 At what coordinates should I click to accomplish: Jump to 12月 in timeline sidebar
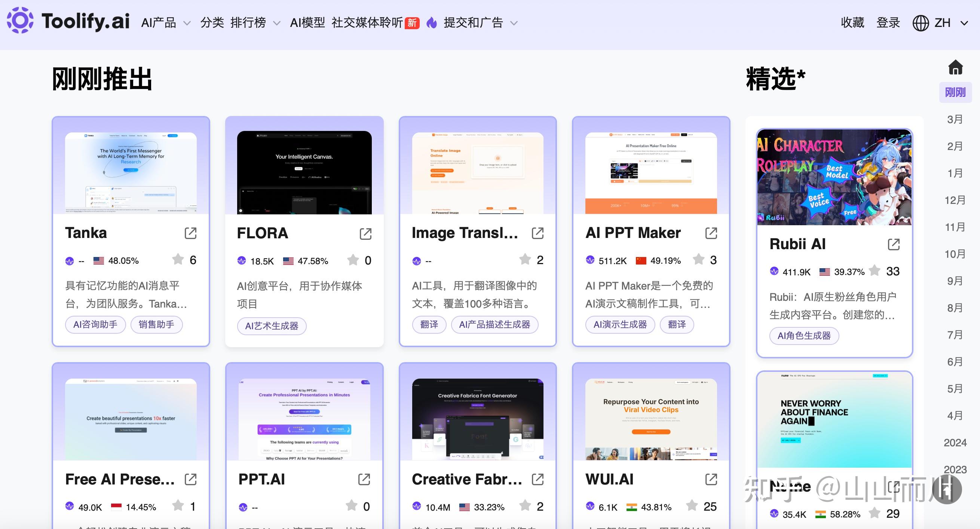point(955,200)
